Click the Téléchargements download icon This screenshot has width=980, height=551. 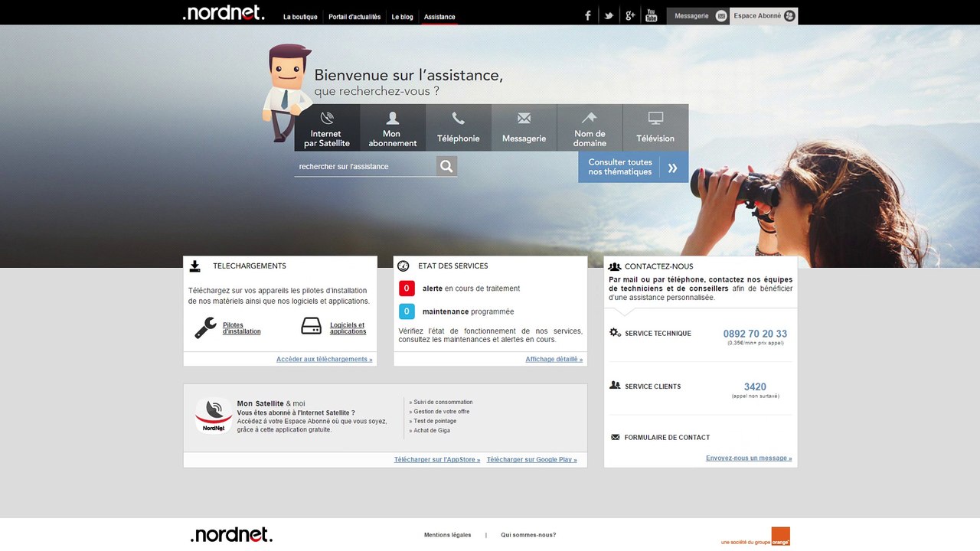point(195,266)
